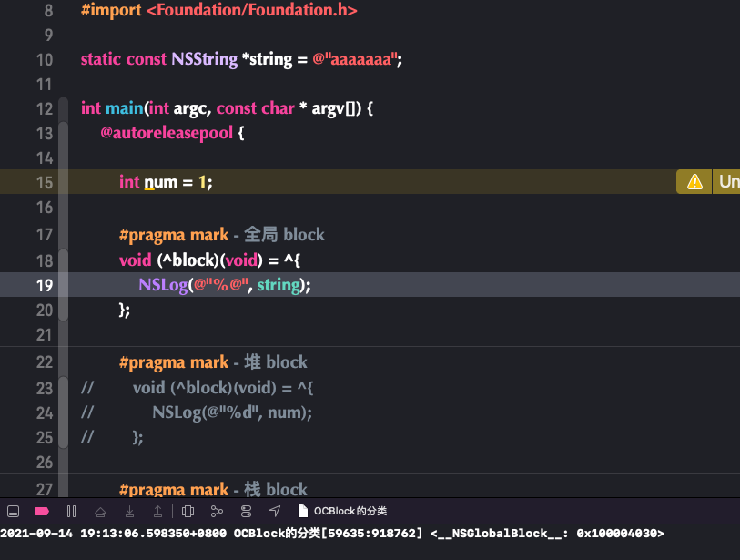The height and width of the screenshot is (560, 740).
Task: Step out of current function
Action: coord(157,511)
